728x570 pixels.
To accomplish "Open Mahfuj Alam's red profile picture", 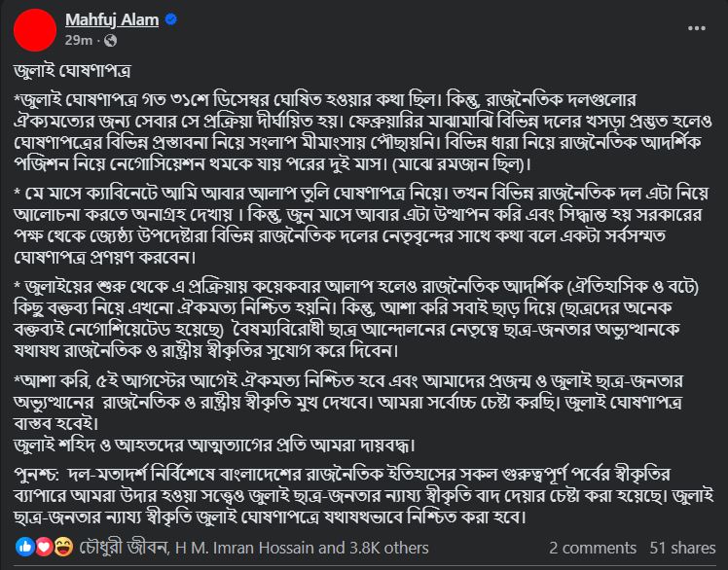I will [x=35, y=30].
